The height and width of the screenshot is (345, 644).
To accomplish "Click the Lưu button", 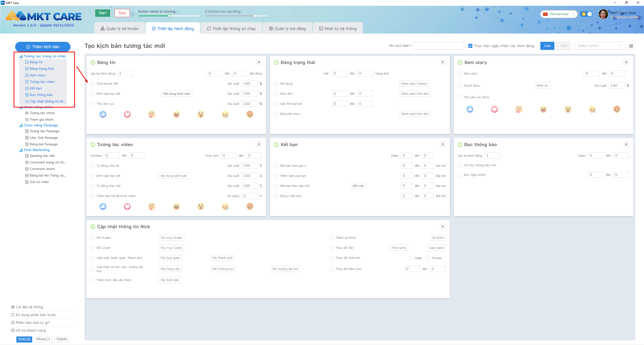I will pyautogui.click(x=547, y=46).
